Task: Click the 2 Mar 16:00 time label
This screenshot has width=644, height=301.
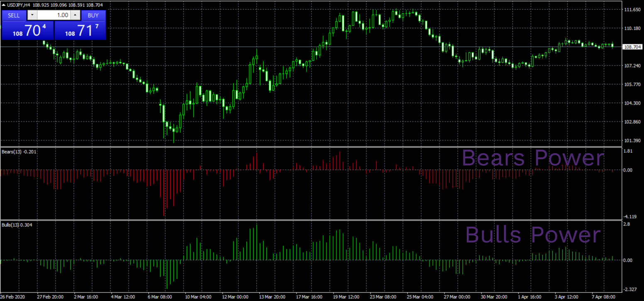Action: pos(86,297)
